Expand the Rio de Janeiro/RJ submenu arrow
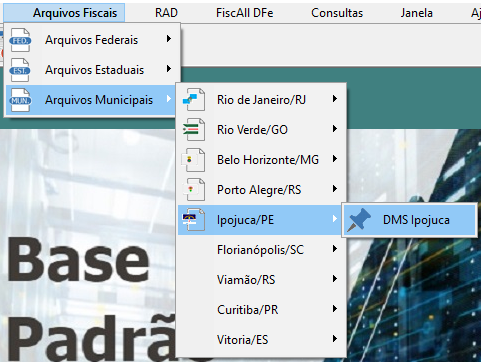This screenshot has width=481, height=362. coord(335,99)
